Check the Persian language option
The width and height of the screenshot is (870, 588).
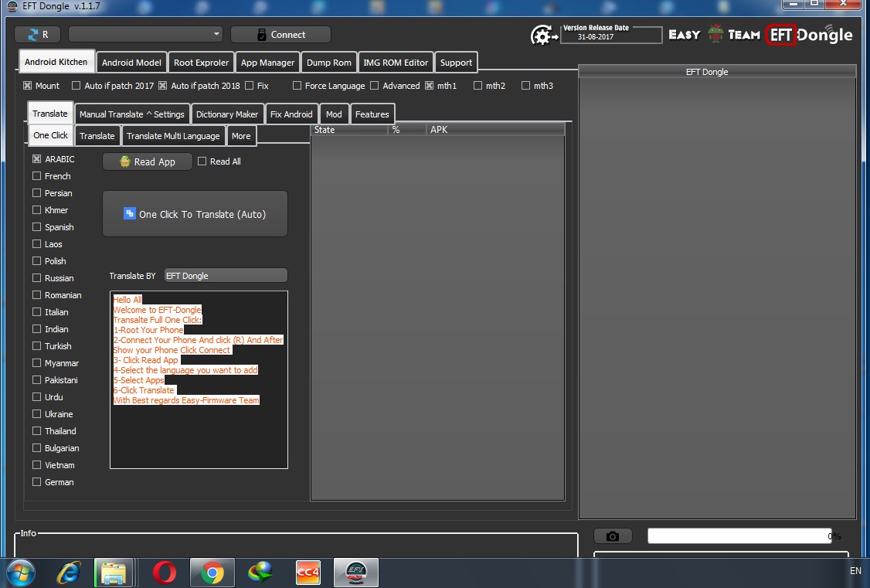coord(36,193)
